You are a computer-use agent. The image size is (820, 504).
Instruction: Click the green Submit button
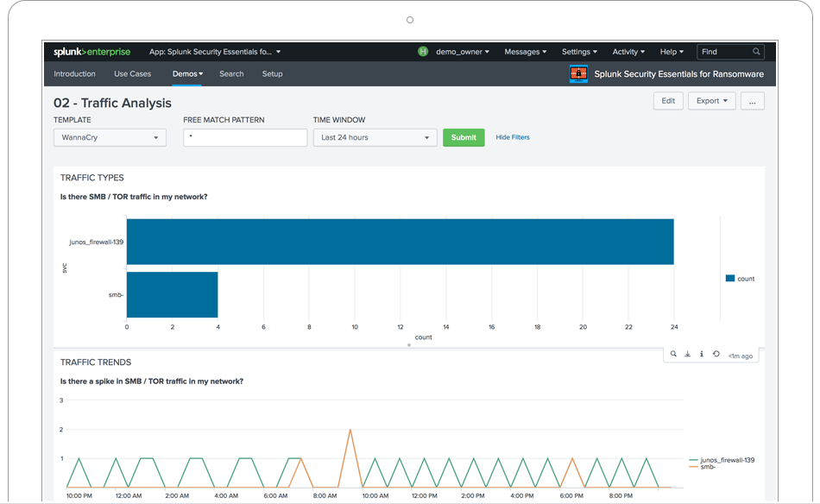pos(464,137)
